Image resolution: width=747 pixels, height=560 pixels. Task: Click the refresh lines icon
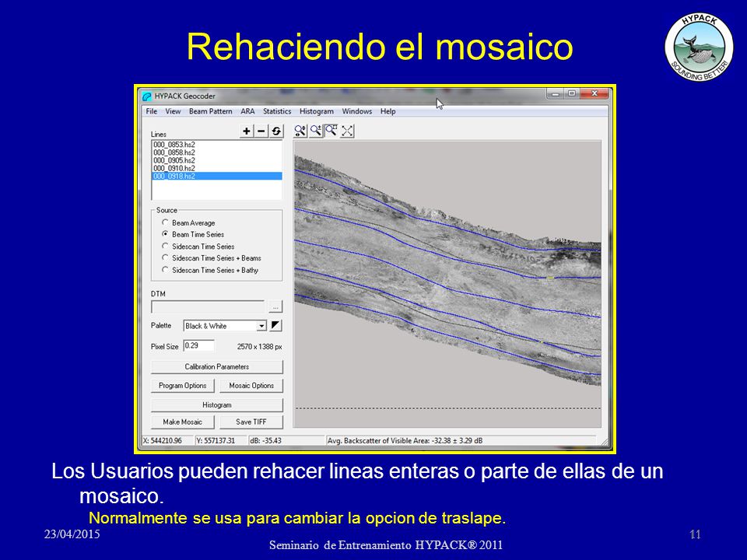pos(275,131)
